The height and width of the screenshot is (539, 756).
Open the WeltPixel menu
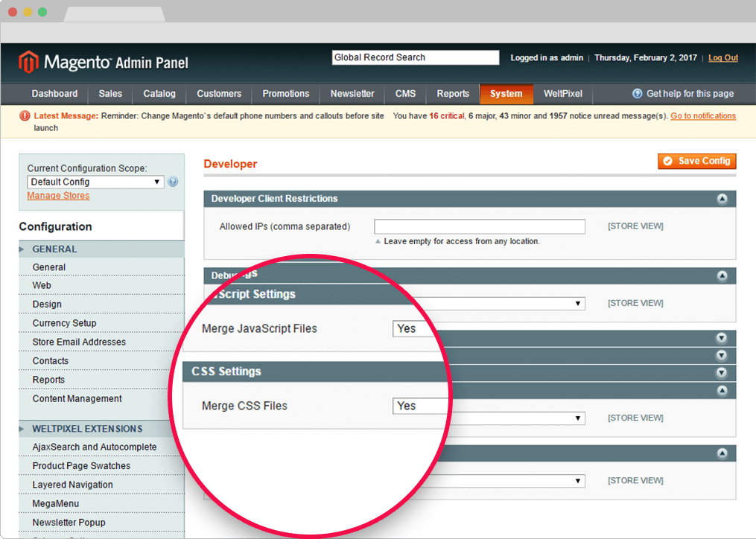(563, 94)
